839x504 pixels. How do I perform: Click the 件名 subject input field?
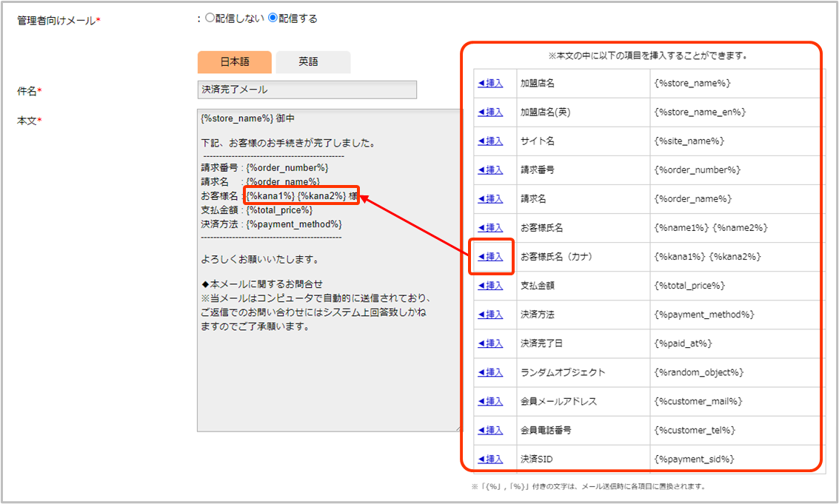pyautogui.click(x=307, y=90)
